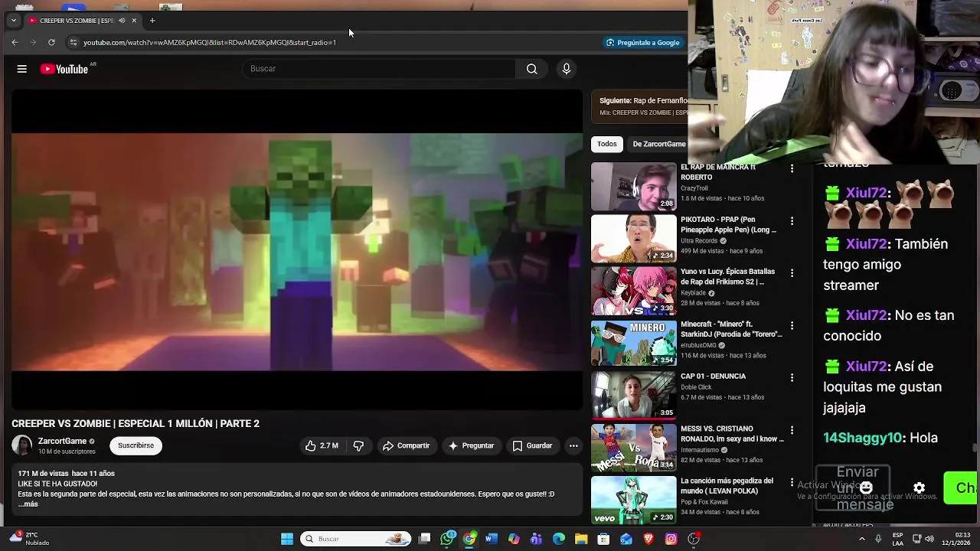Image resolution: width=980 pixels, height=551 pixels.
Task: Open Brave browser from the taskbar
Action: point(648,539)
